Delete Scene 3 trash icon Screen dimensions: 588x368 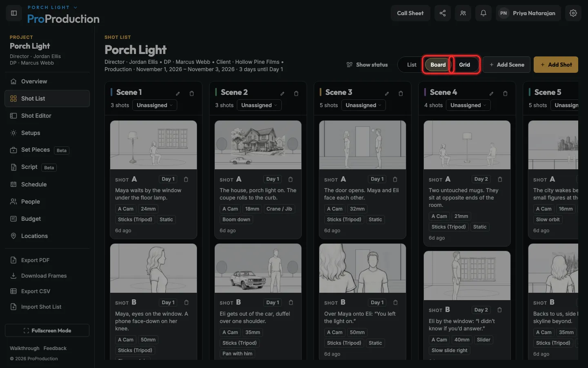click(x=401, y=94)
